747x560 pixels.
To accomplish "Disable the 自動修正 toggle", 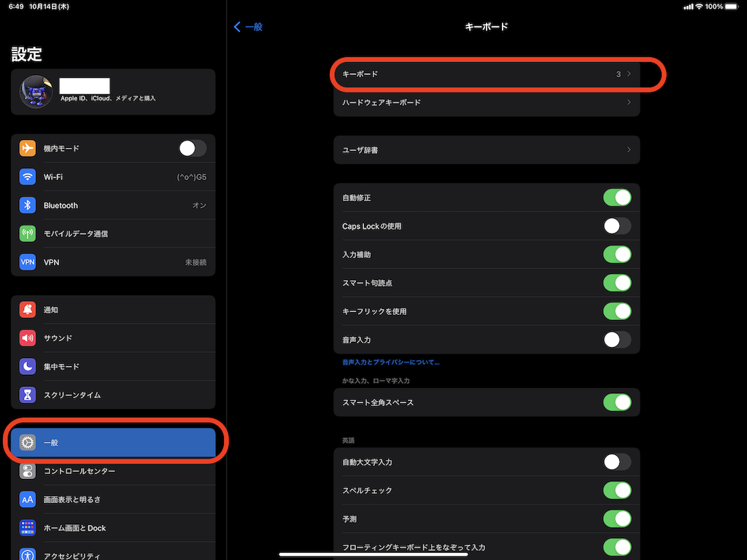I will (x=616, y=198).
